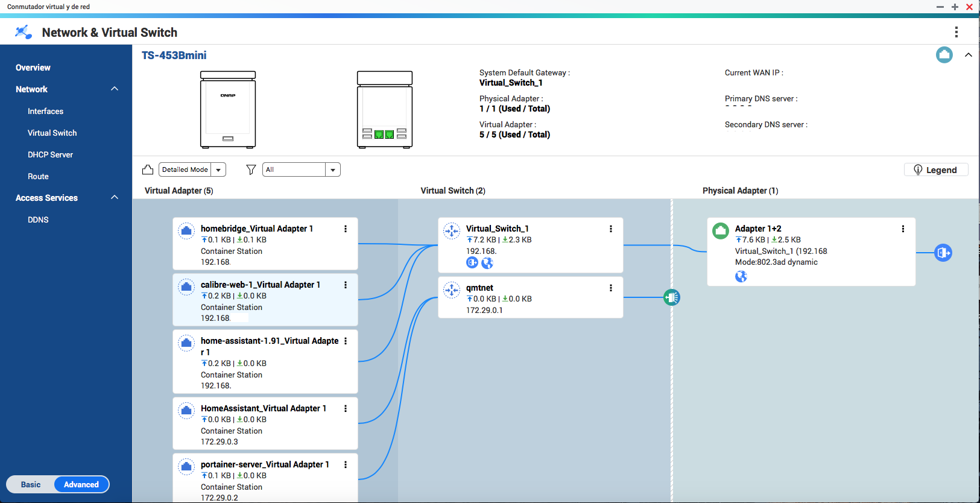Select the calibre-web-1_Virtual Adapter 1 card
The width and height of the screenshot is (980, 503).
point(265,300)
